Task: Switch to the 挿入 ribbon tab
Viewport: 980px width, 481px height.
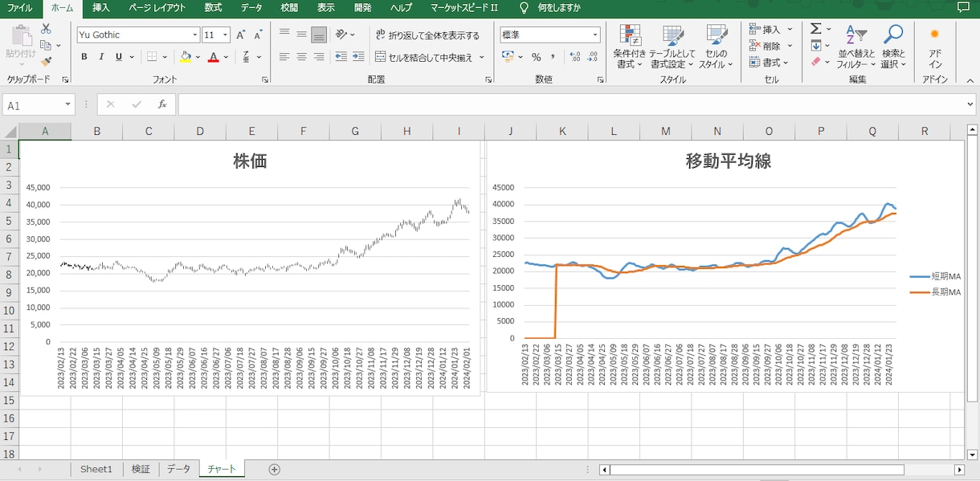Action: point(101,8)
